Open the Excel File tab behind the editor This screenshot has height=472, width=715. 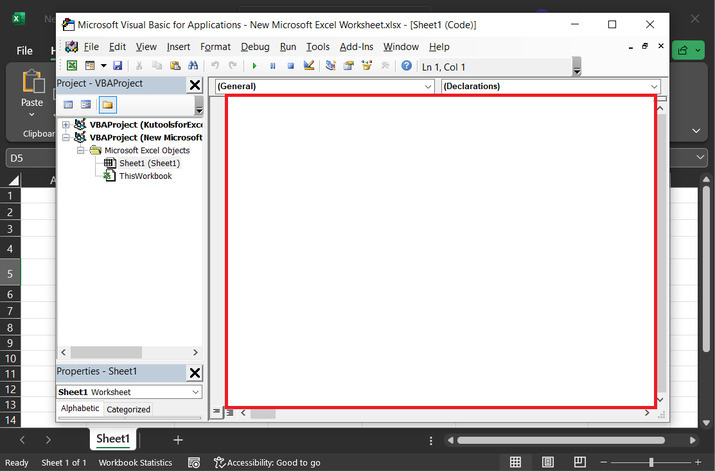[24, 51]
